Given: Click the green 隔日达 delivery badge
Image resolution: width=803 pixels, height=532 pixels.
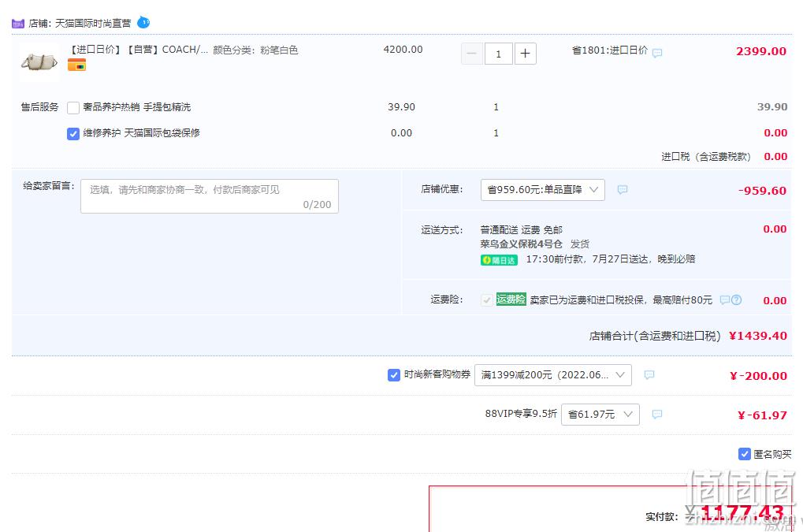Looking at the screenshot, I should coord(499,260).
